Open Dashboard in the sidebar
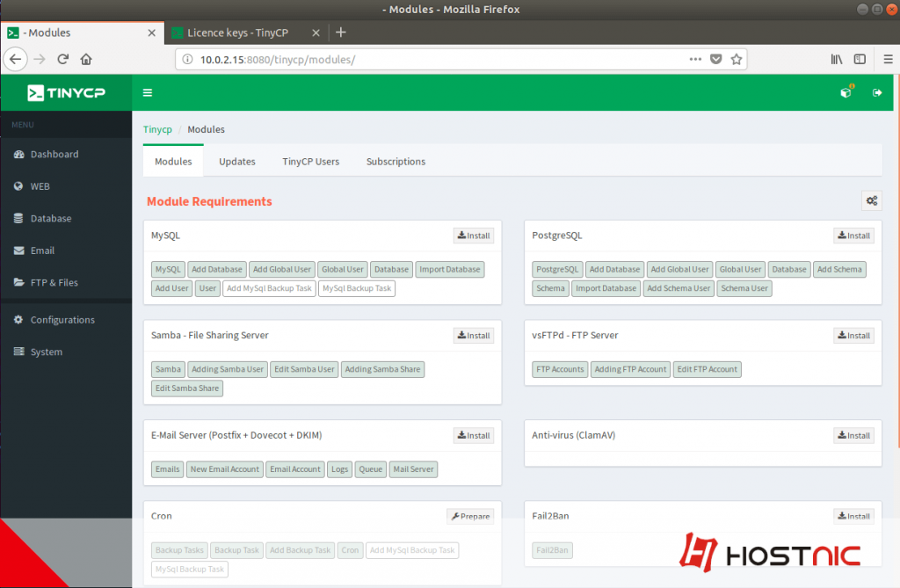 (x=54, y=154)
